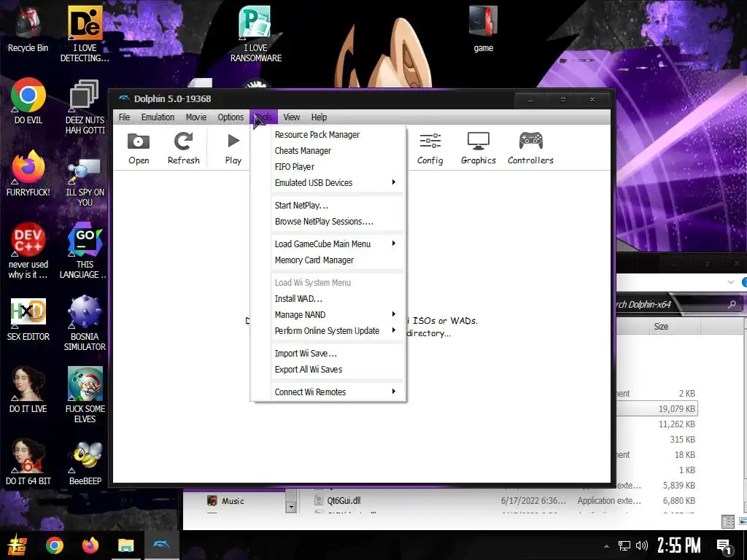Select the GoLand desktop icon labeled THIS LANGUAGE
747x560 pixels.
[85, 251]
